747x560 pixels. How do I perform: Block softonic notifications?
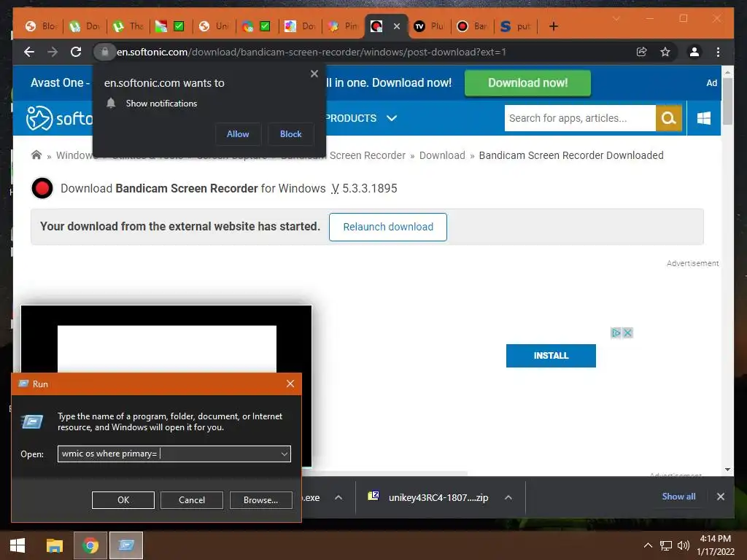pyautogui.click(x=290, y=134)
